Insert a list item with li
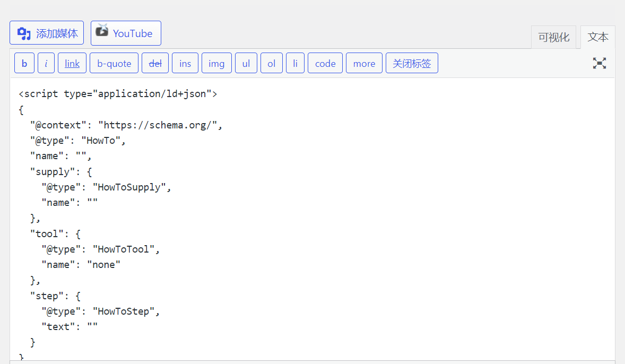Viewport: 625px width, 364px height. pos(295,63)
